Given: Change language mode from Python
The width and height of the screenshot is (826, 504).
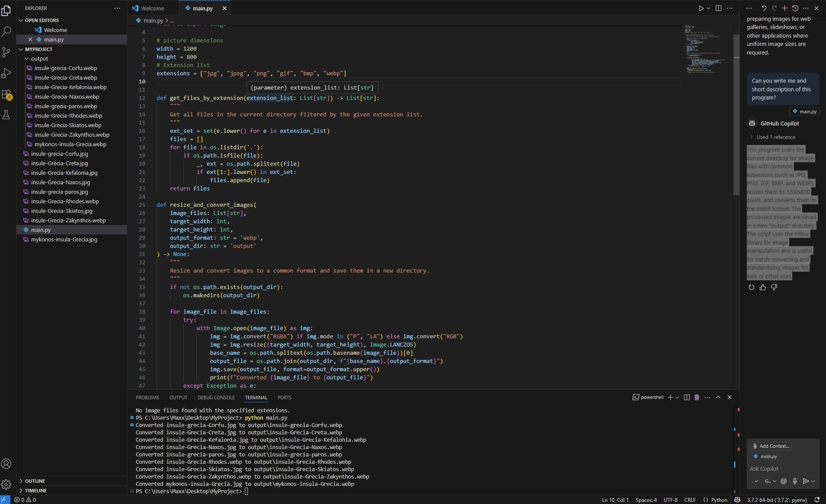Looking at the screenshot, I should pos(719,500).
